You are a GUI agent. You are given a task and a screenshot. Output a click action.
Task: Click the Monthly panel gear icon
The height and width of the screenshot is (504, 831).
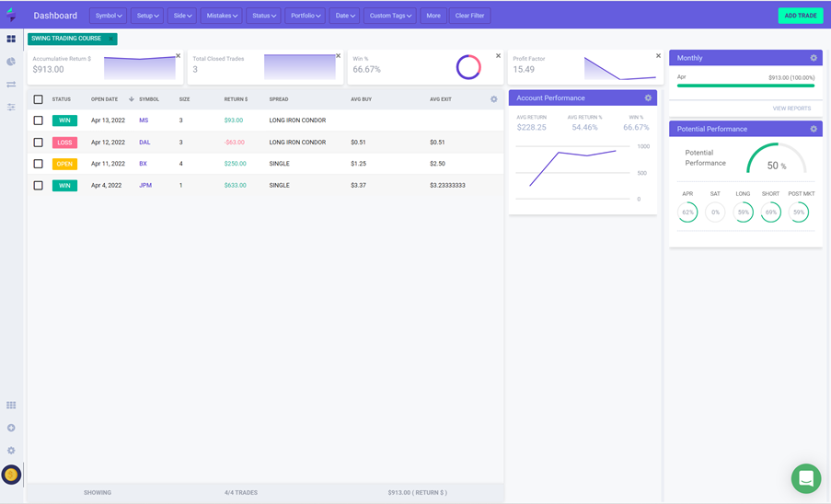[814, 58]
